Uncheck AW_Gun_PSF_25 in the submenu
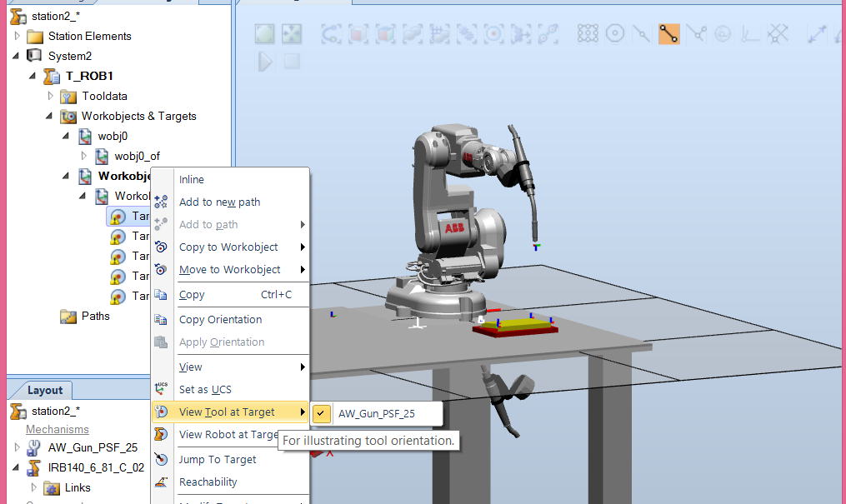The height and width of the screenshot is (504, 846). point(321,413)
